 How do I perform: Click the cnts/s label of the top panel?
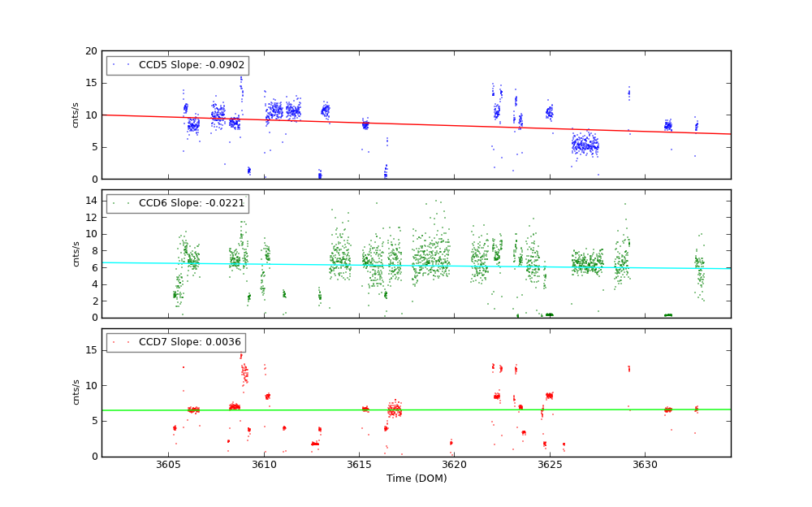coord(76,115)
